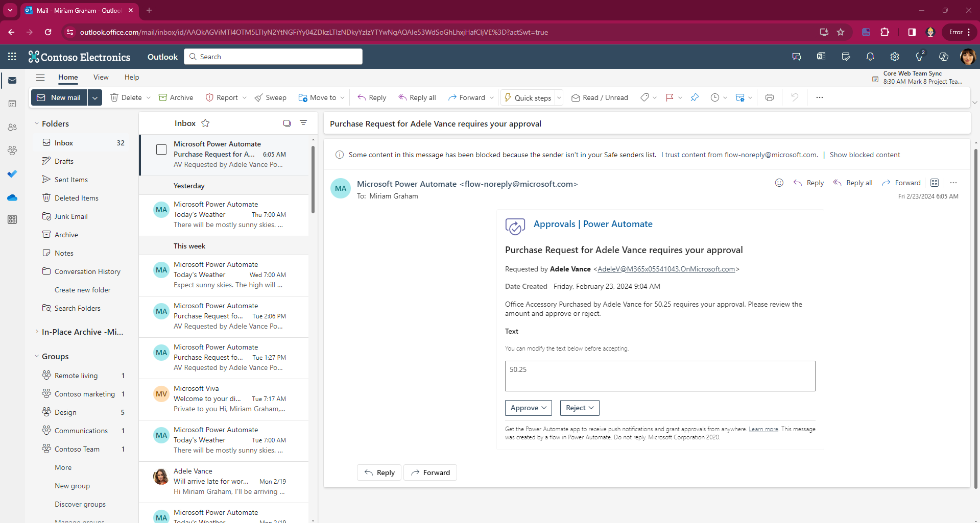Open the Quick steps dropdown arrow
Screen dimensions: 980x523
pyautogui.click(x=559, y=97)
